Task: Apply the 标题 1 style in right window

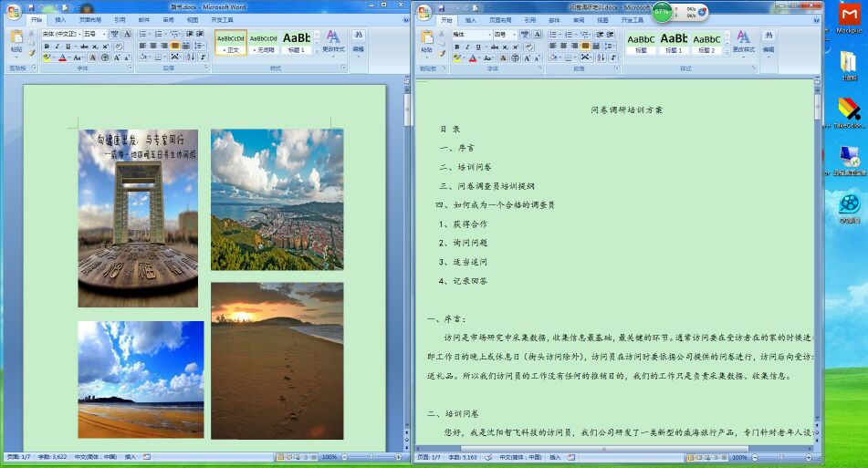Action: pos(674,42)
